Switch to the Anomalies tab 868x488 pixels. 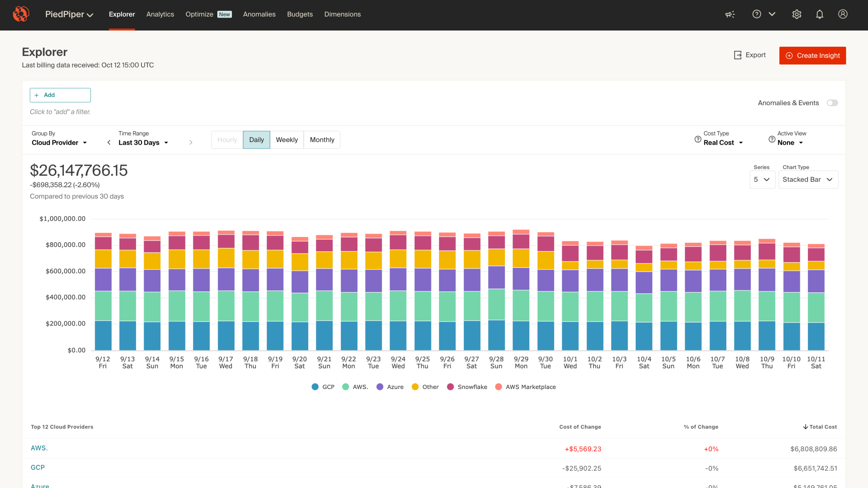259,14
